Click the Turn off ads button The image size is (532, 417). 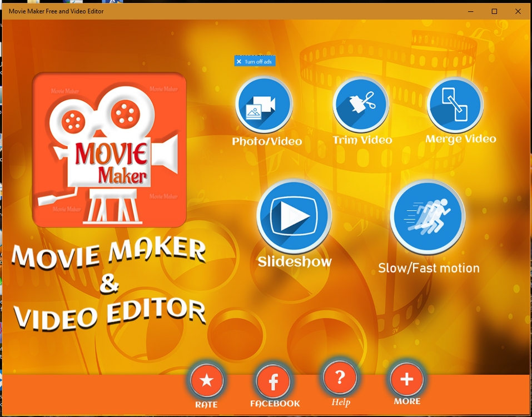pos(255,61)
